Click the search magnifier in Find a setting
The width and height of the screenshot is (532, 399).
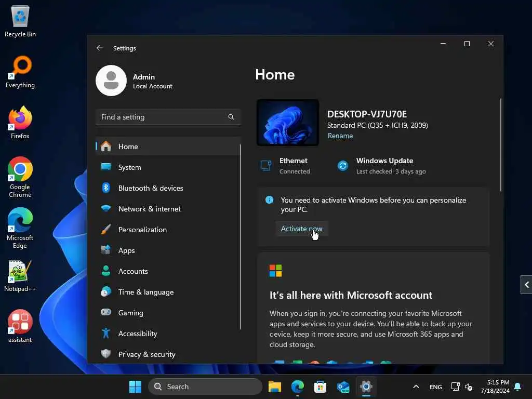(231, 117)
